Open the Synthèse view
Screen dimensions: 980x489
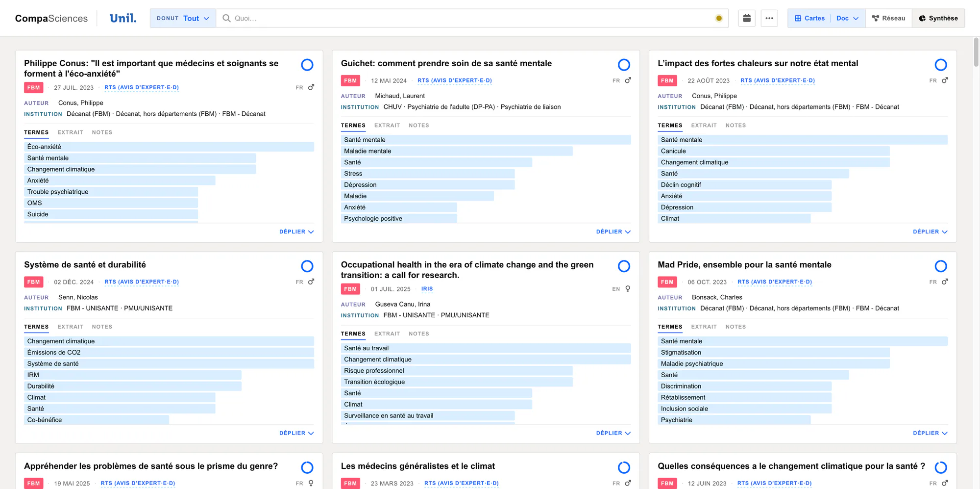[x=938, y=18]
